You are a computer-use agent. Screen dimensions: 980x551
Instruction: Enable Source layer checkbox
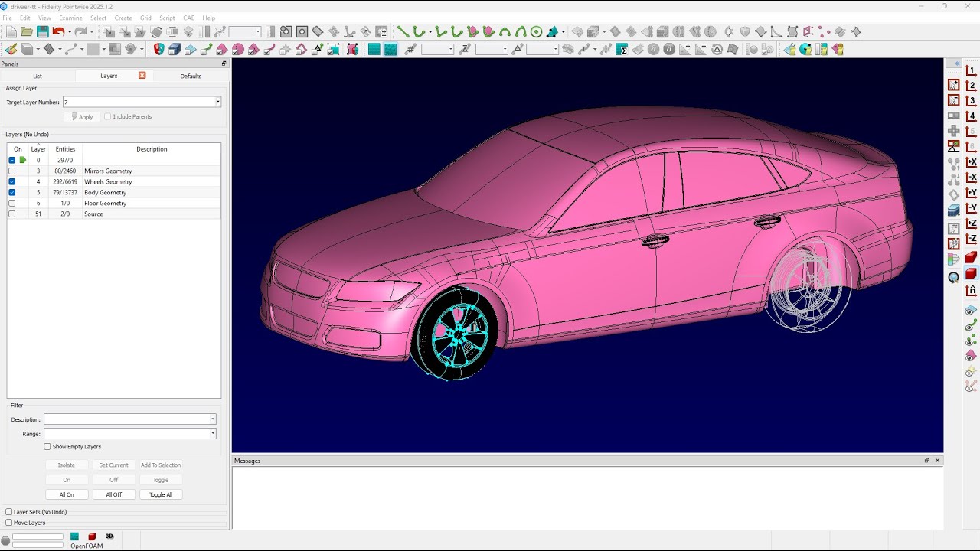[x=12, y=214]
